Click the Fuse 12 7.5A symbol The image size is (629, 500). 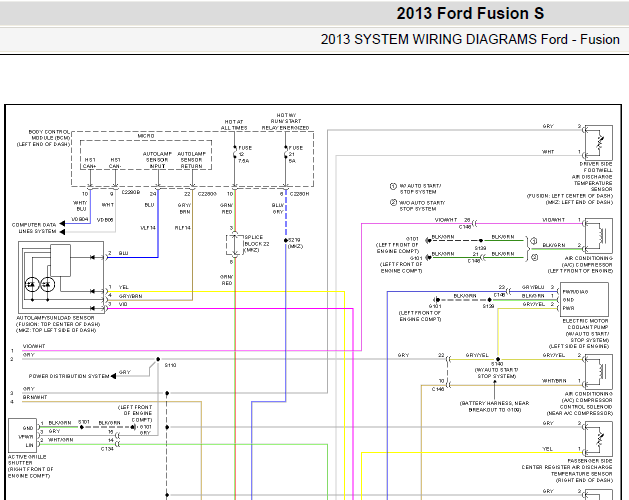(x=235, y=154)
